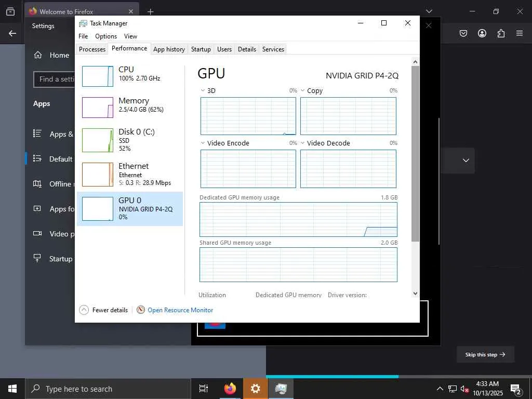532x399 pixels.
Task: Open Firefox View icon beside tabs
Action: pos(10,11)
